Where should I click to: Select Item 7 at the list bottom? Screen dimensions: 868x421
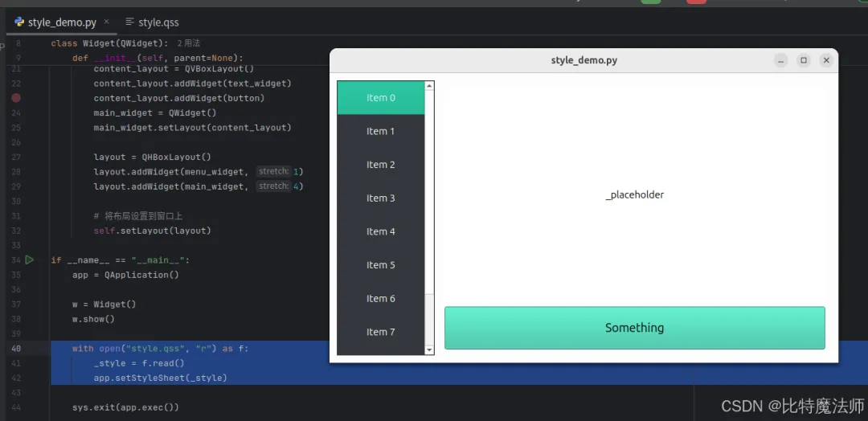(381, 332)
